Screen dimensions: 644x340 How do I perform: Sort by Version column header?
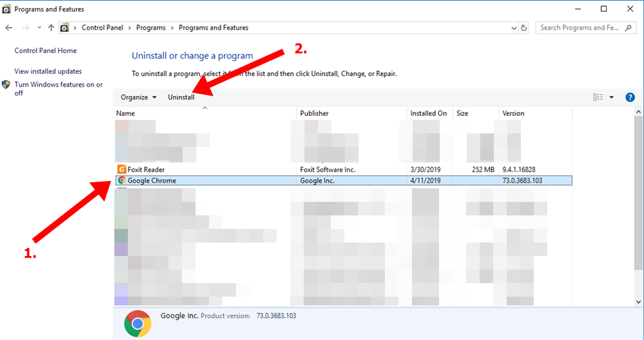tap(535, 113)
